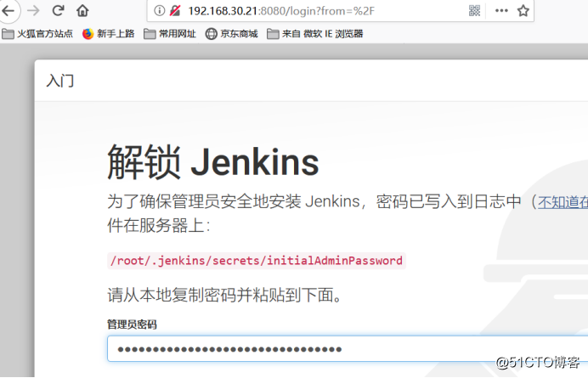Click the 管理员密码 field label

coord(132,324)
